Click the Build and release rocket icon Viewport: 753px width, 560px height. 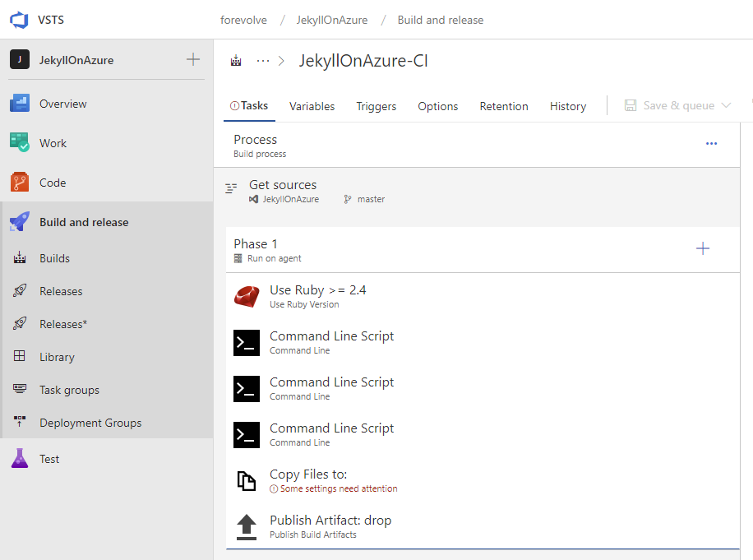point(20,222)
